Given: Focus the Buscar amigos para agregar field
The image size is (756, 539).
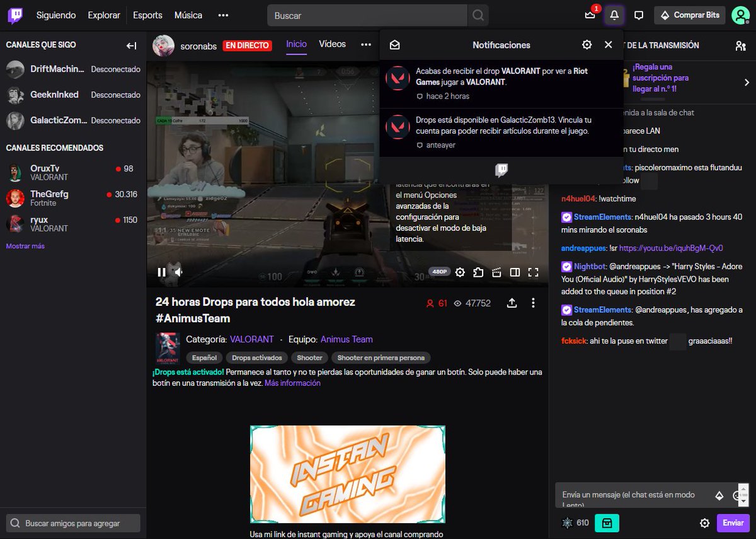Looking at the screenshot, I should (x=73, y=523).
